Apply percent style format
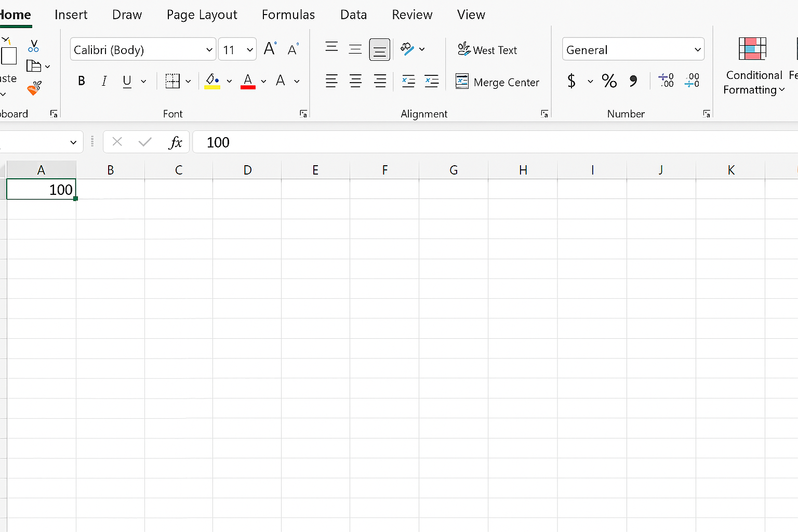The image size is (798, 532). point(609,81)
